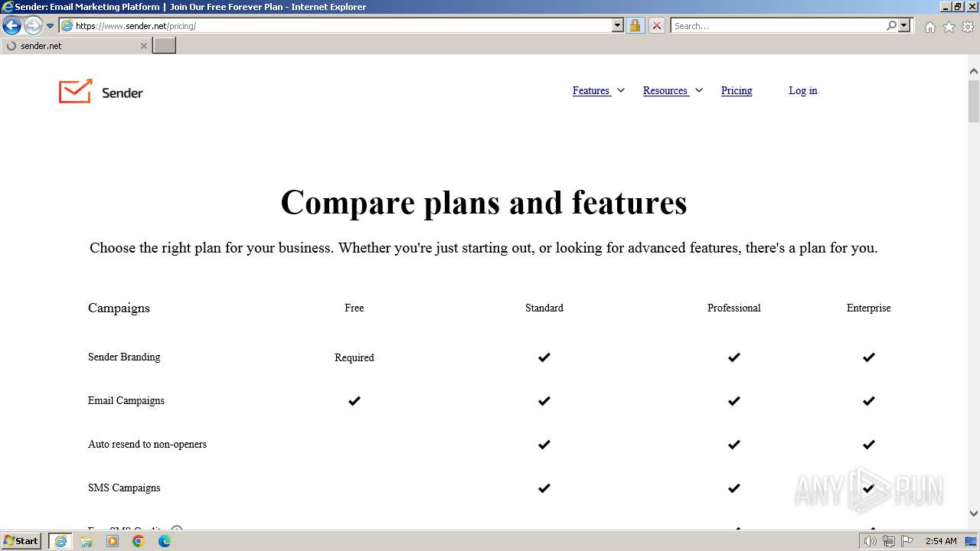Open a new blank tab
Screen dimensions: 980x551
(x=165, y=46)
